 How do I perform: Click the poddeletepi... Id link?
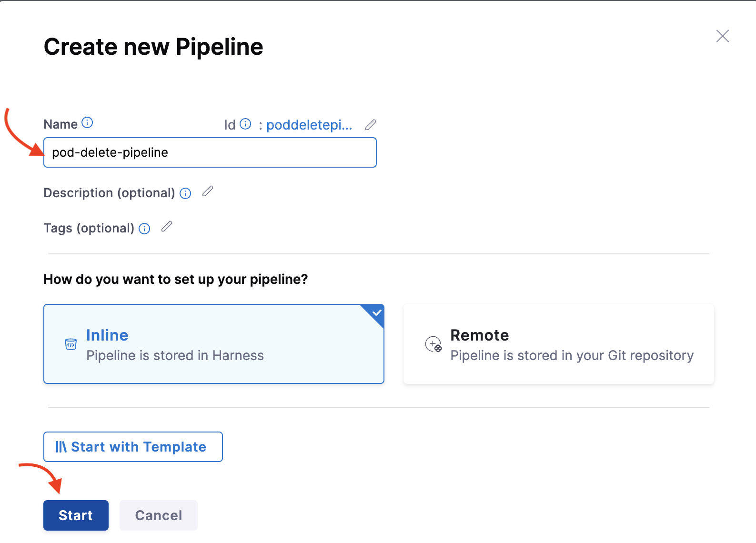click(309, 125)
